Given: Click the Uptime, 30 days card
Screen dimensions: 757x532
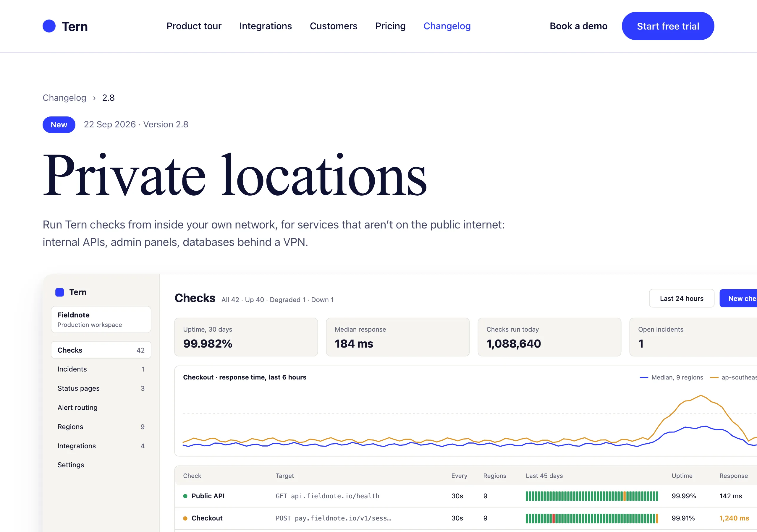Looking at the screenshot, I should 246,337.
